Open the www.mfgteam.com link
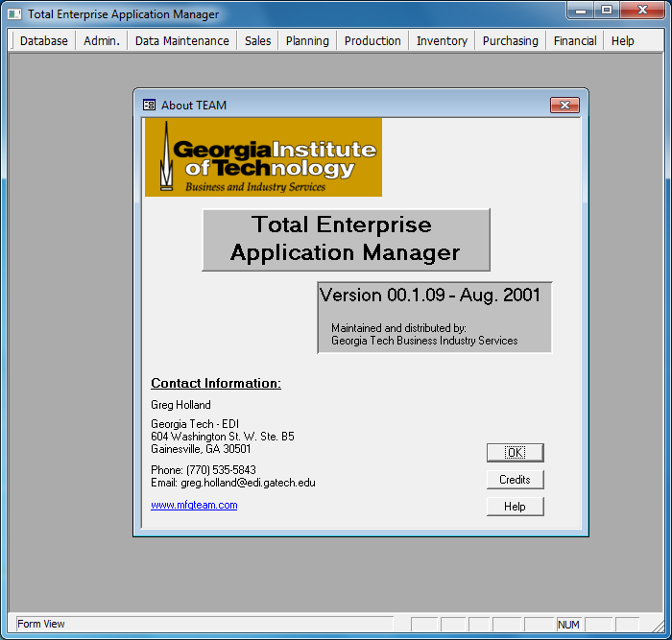The image size is (672, 640). pyautogui.click(x=194, y=505)
